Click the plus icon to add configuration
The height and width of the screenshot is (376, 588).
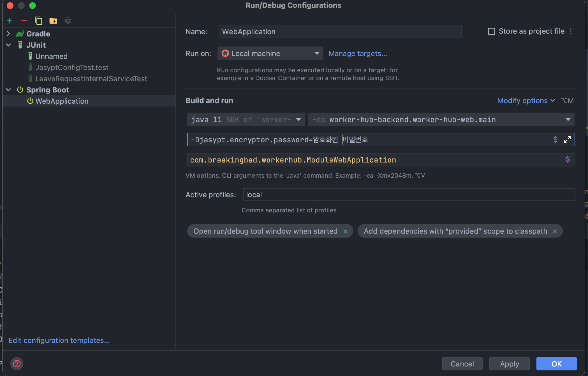pyautogui.click(x=10, y=21)
